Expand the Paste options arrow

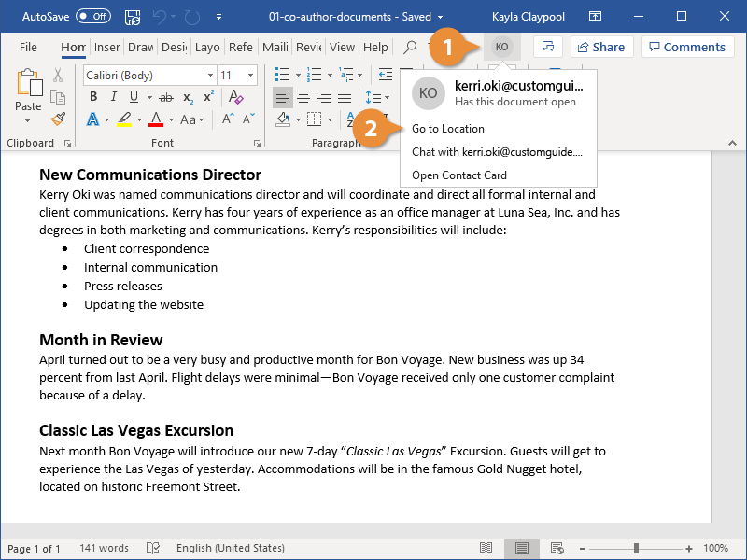[28, 120]
